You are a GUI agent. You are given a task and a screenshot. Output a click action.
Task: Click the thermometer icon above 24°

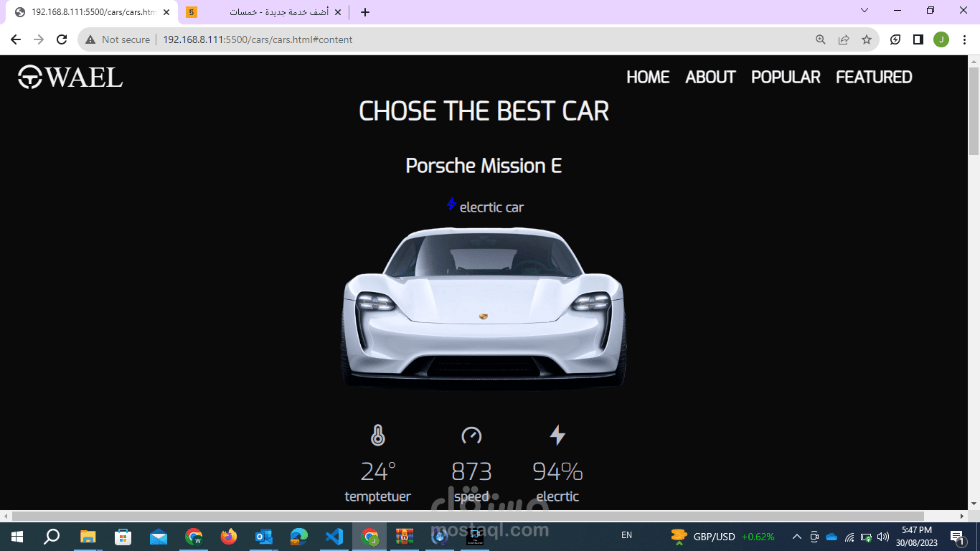click(378, 435)
